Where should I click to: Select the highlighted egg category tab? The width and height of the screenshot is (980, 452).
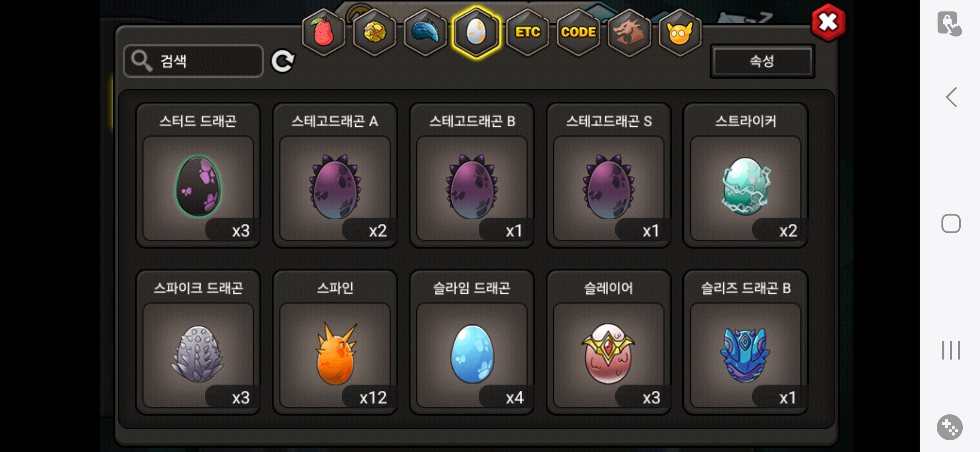476,33
